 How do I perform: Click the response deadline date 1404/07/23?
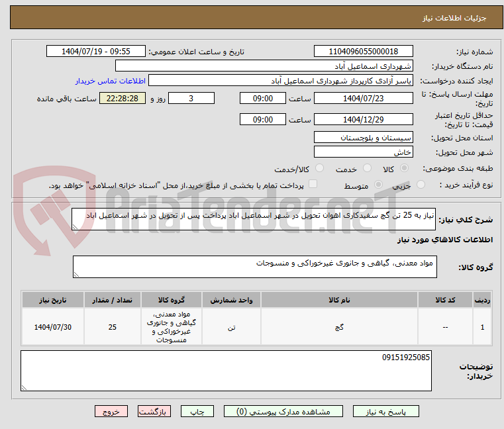363,99
